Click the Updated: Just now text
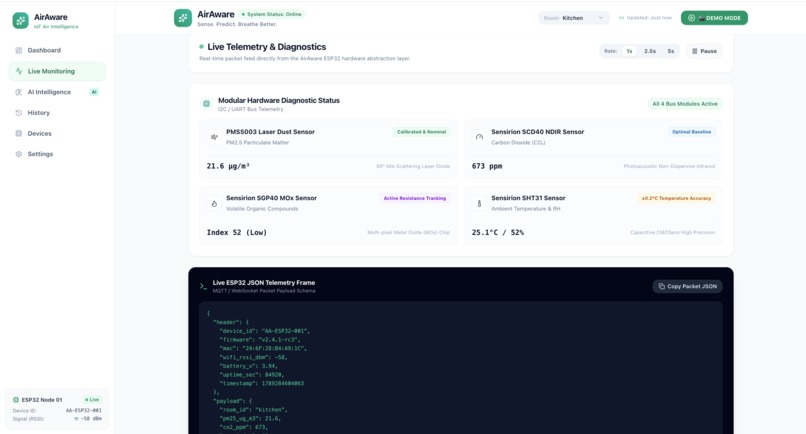Image resolution: width=806 pixels, height=434 pixels. 649,18
